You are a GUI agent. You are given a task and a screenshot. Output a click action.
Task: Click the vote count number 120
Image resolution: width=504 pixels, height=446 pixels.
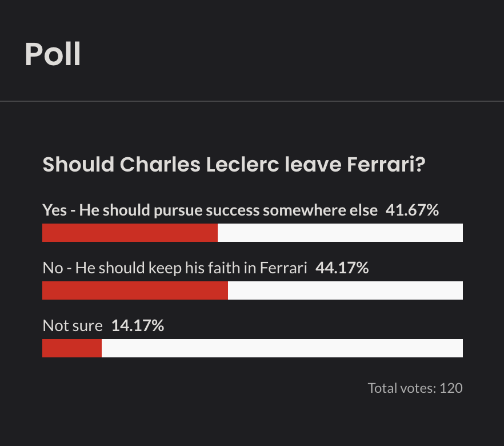[x=451, y=388]
